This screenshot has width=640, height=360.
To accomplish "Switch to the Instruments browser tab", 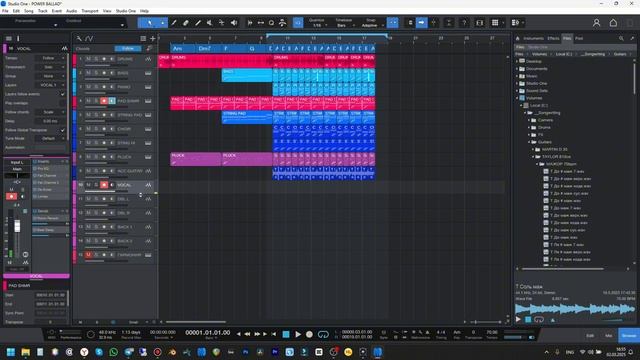I will pyautogui.click(x=533, y=38).
